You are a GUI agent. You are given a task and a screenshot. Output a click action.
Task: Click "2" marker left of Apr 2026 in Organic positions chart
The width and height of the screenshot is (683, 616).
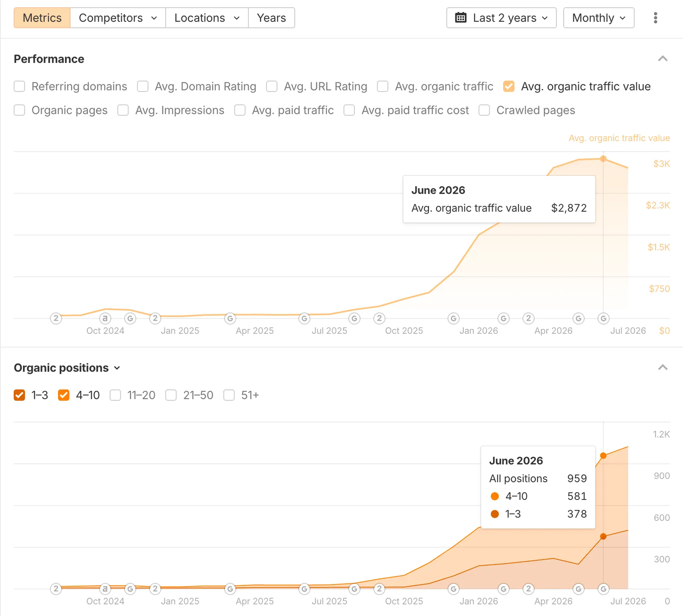point(528,589)
